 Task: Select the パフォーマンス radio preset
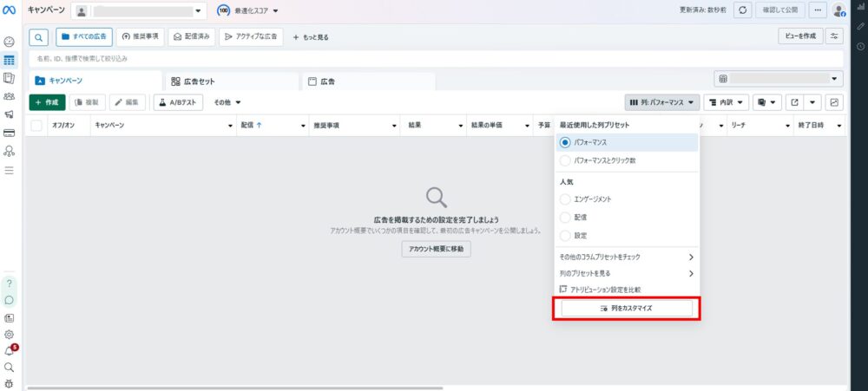(566, 142)
